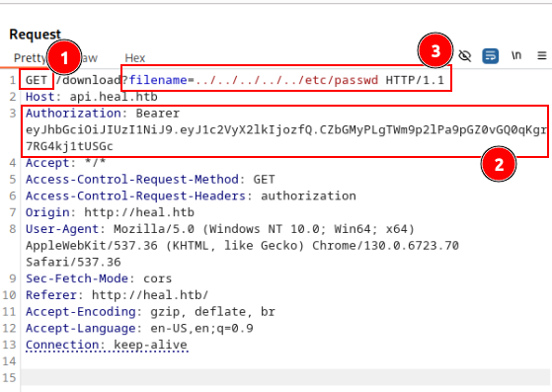Screen dimensions: 552x392
Task: Toggle hide non-printable request view icon
Action: click(465, 55)
